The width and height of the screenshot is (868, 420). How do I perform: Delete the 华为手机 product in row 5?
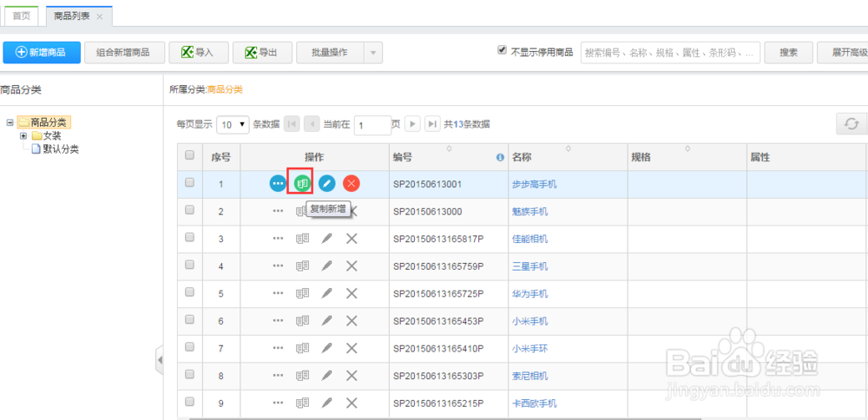(352, 293)
